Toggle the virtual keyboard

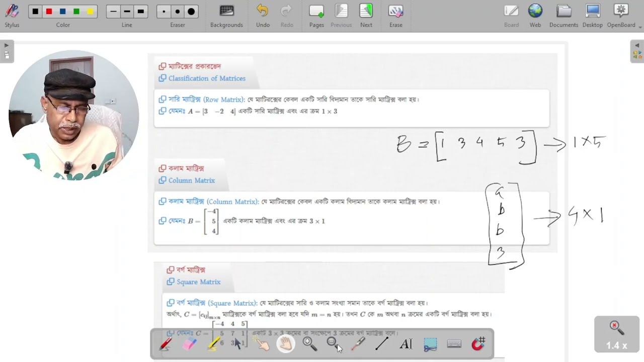454,344
